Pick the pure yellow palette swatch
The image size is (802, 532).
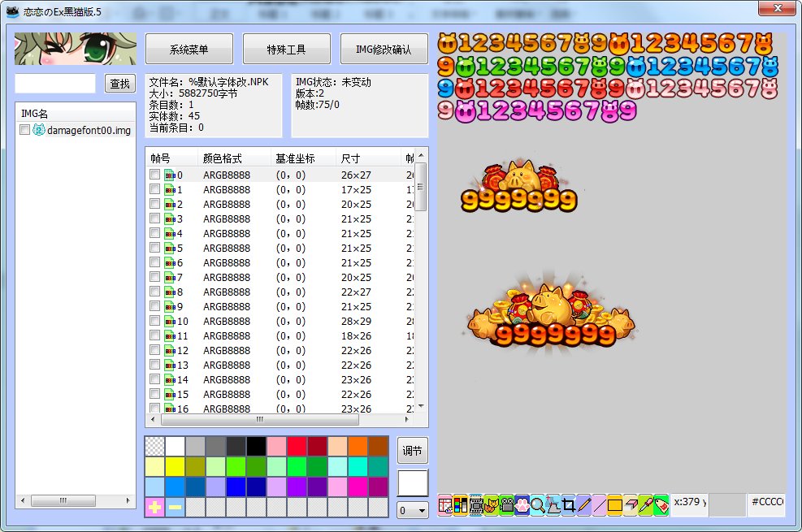(175, 466)
